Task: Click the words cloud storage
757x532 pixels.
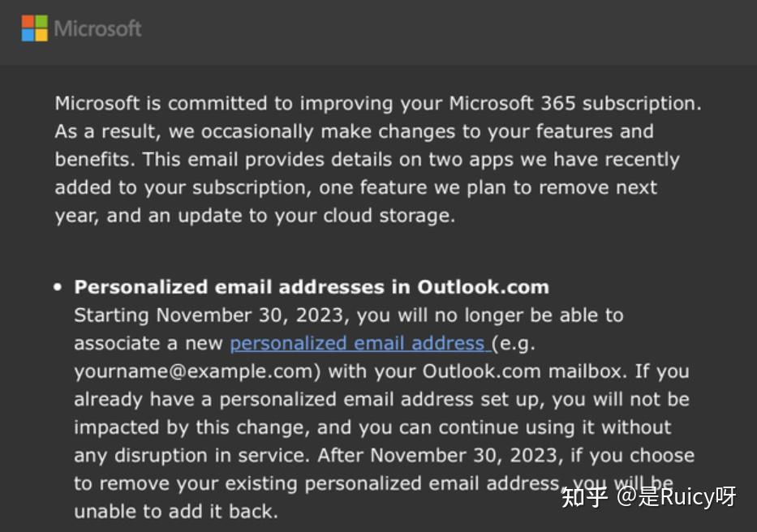Action: point(387,215)
